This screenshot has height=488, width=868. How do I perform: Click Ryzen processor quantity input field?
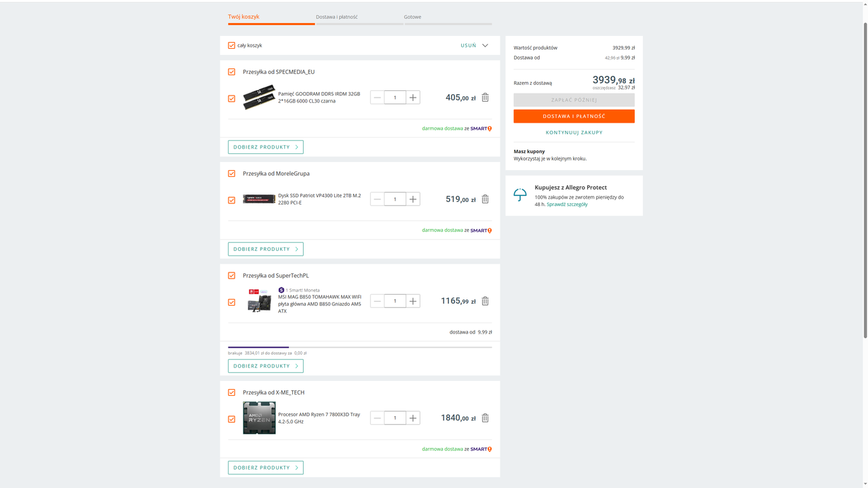pyautogui.click(x=395, y=418)
